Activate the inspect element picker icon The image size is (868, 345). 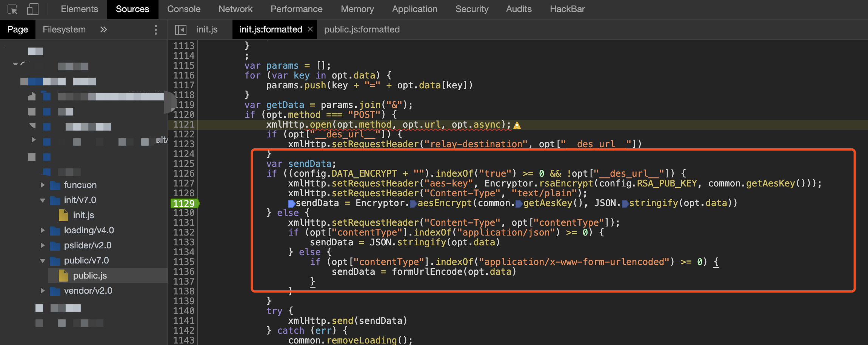click(12, 9)
